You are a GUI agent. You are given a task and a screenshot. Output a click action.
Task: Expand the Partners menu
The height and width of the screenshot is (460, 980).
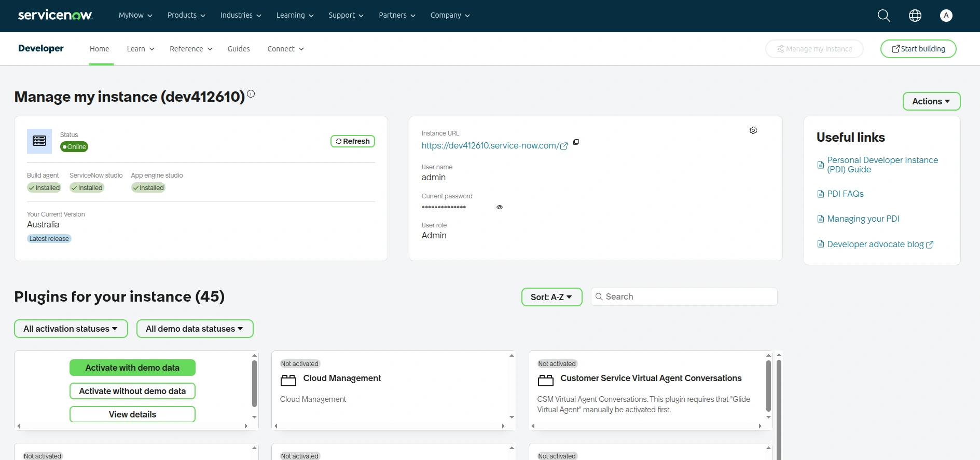click(x=397, y=16)
